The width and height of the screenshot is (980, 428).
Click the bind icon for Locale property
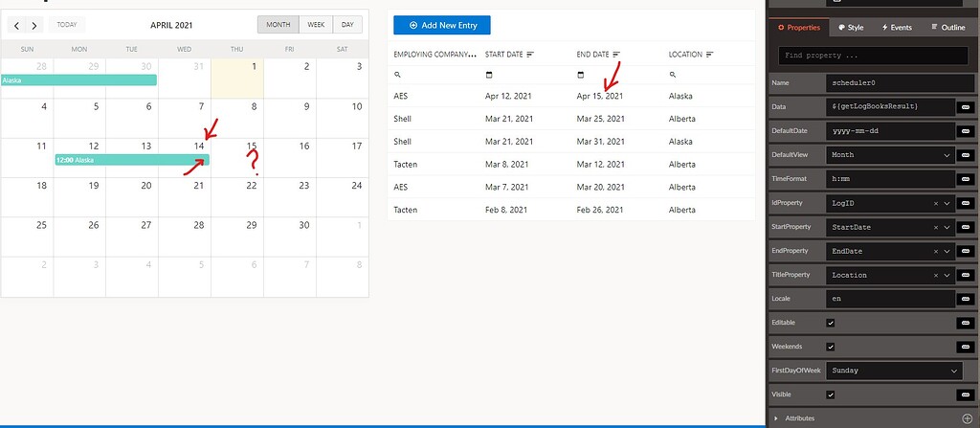click(x=965, y=299)
